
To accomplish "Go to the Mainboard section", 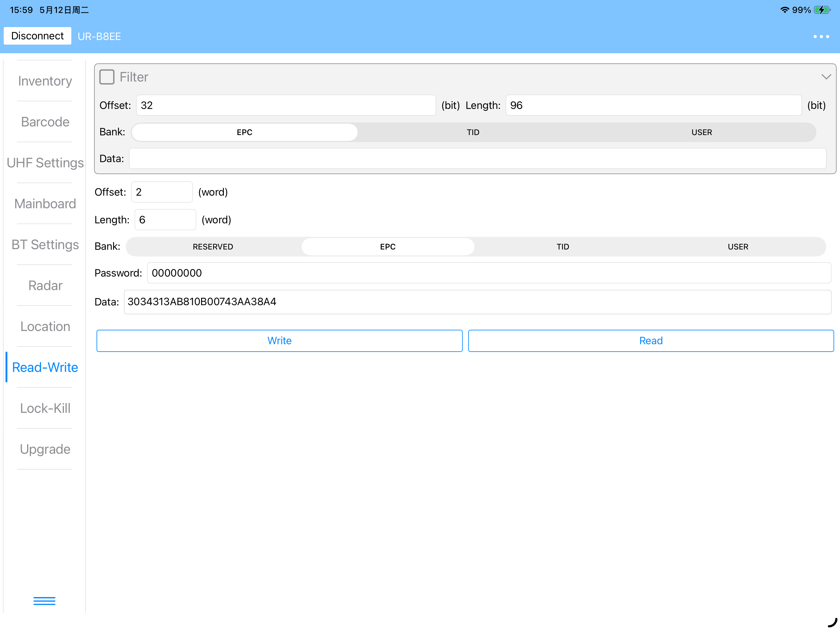I will 45,204.
